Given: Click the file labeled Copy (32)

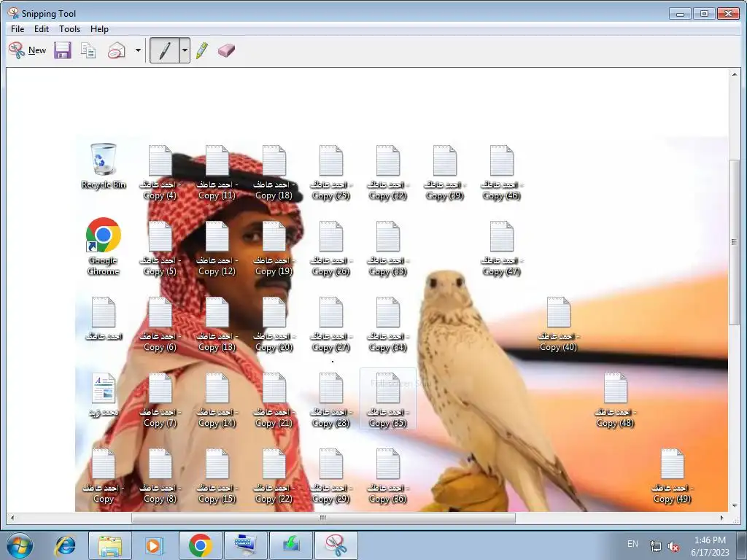Looking at the screenshot, I should pyautogui.click(x=388, y=172).
